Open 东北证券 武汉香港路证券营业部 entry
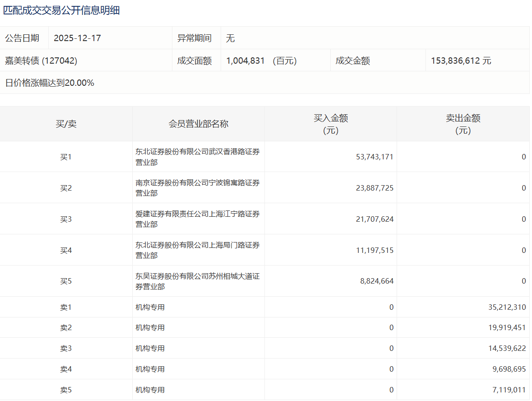The width and height of the screenshot is (532, 401). click(x=198, y=157)
